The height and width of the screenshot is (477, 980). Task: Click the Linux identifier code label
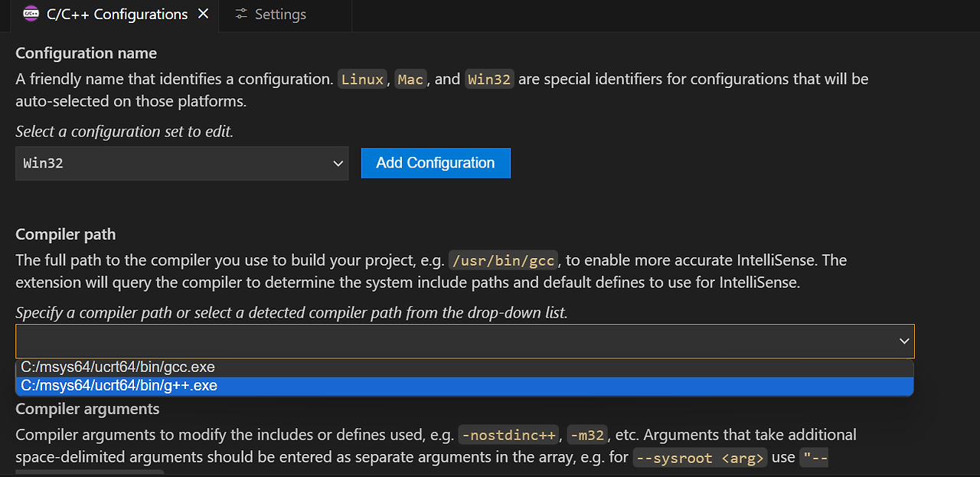[363, 80]
